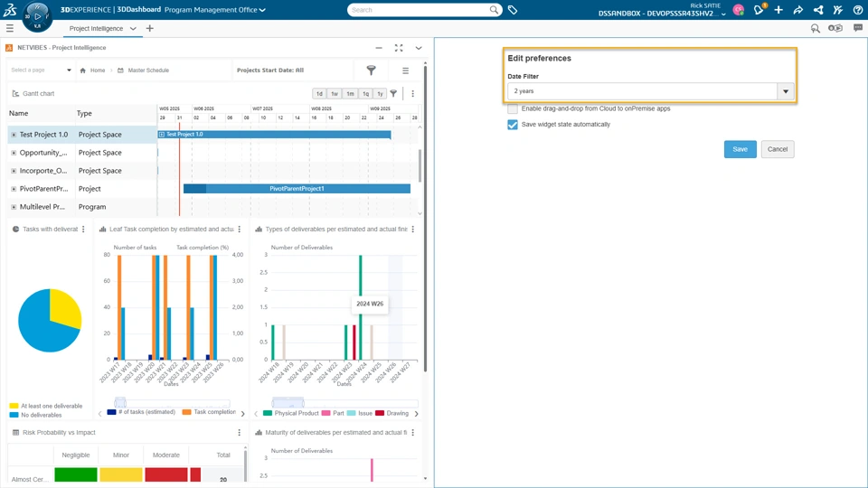Screen dimensions: 868x488
Task: Open Risk Probability vs Impact options menu
Action: (x=239, y=433)
